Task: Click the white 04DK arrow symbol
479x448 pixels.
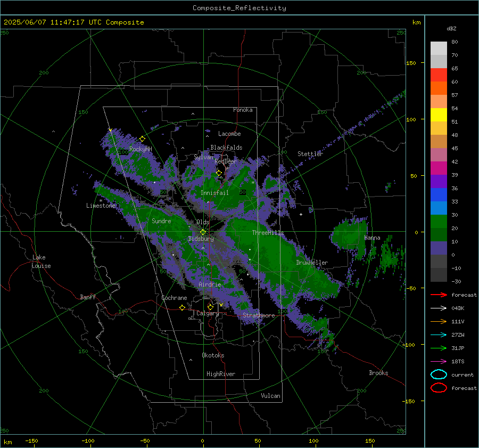Action: pos(439,308)
